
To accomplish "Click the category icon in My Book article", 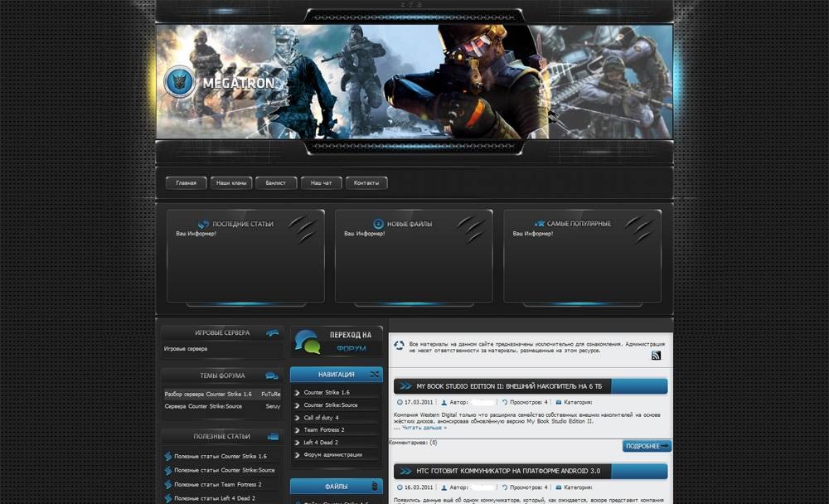I will click(558, 402).
